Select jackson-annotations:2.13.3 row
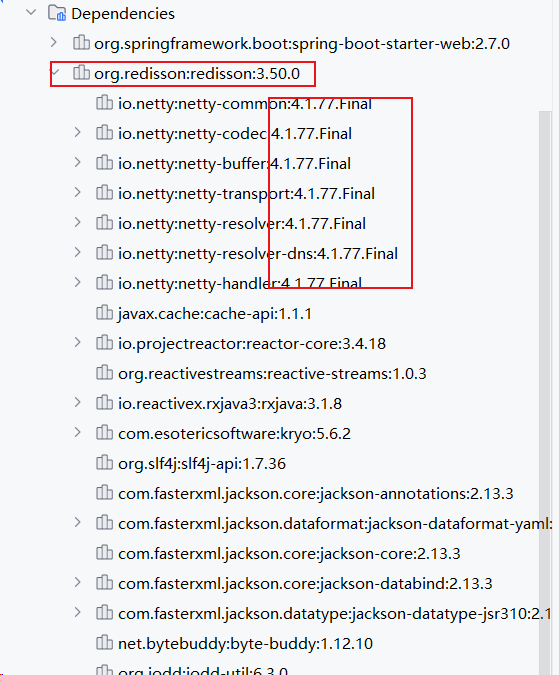This screenshot has width=559, height=675. 316,494
